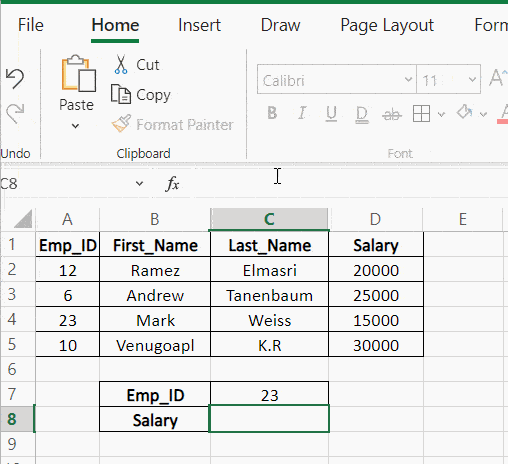508x464 pixels.
Task: Toggle Underline formatting
Action: point(331,114)
